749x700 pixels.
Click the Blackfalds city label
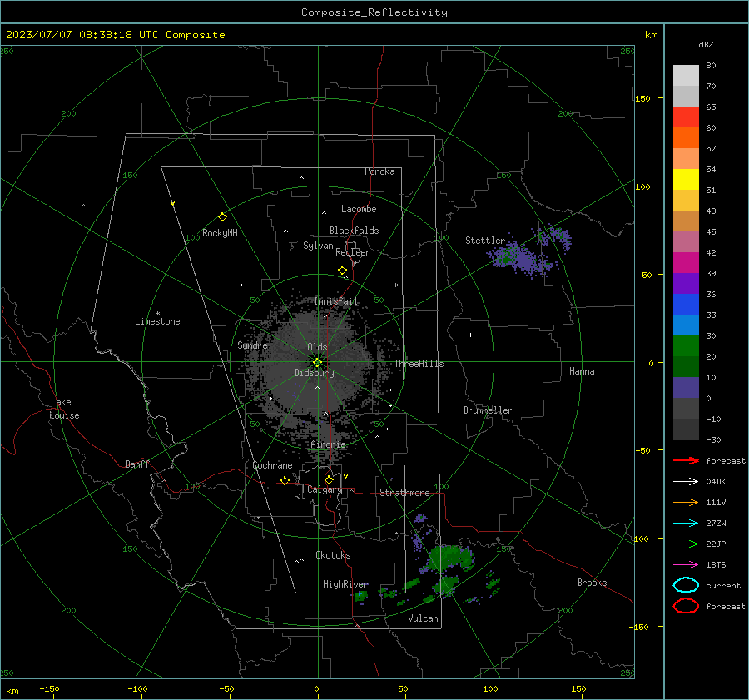coord(354,231)
